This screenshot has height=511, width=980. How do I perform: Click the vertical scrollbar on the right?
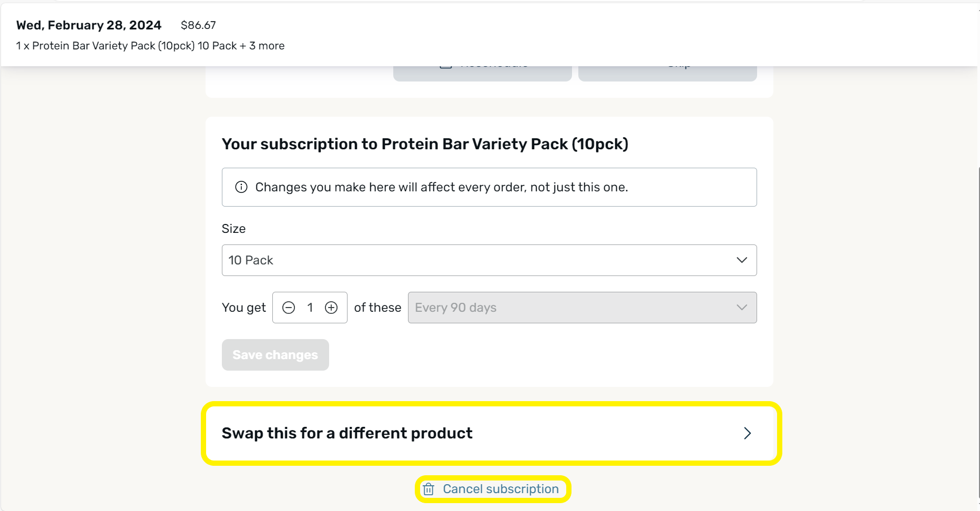pyautogui.click(x=978, y=336)
